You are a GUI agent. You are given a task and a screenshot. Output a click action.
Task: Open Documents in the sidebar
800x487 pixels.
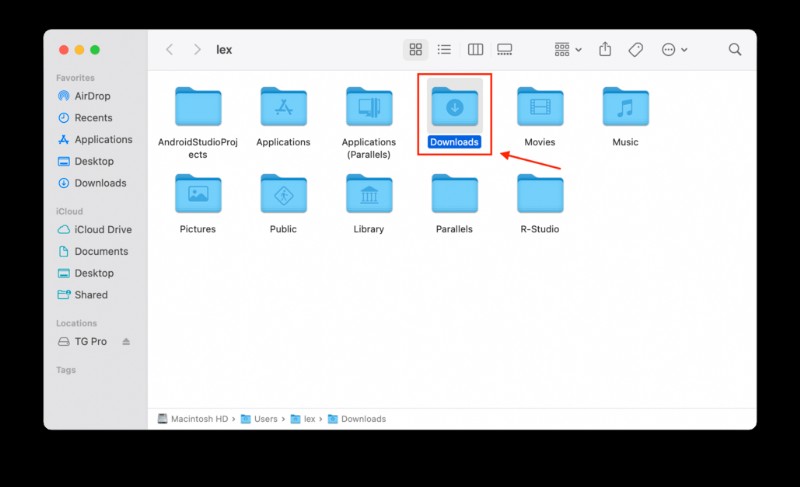coord(93,251)
